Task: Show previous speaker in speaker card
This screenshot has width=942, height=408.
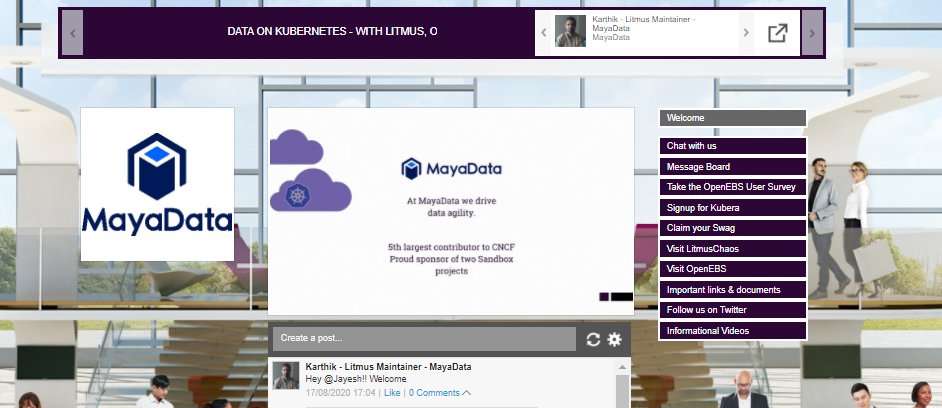Action: 544,32
